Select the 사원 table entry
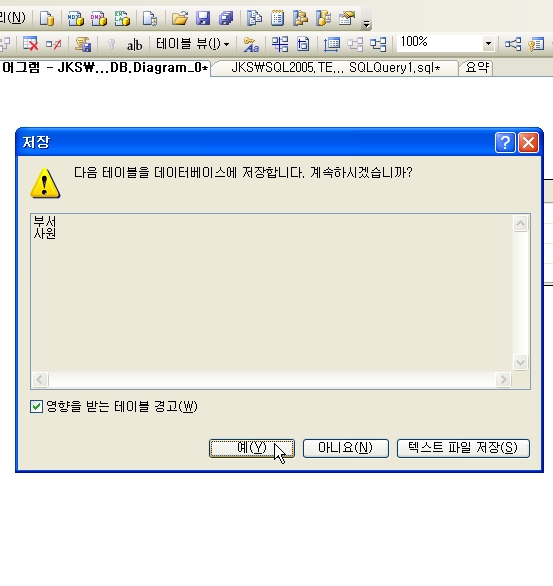553x586 pixels. click(x=44, y=234)
